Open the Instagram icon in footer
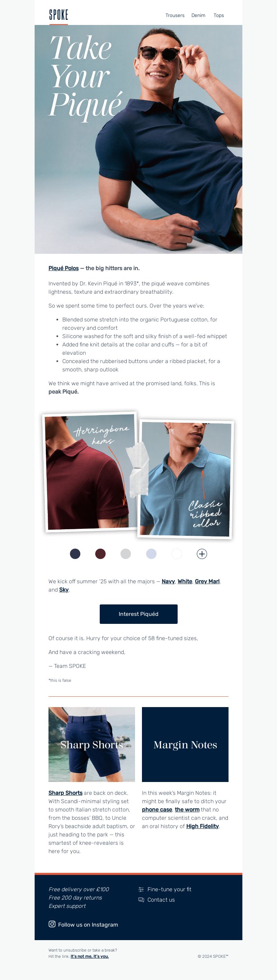Screen dimensions: 277x980 click(52, 924)
